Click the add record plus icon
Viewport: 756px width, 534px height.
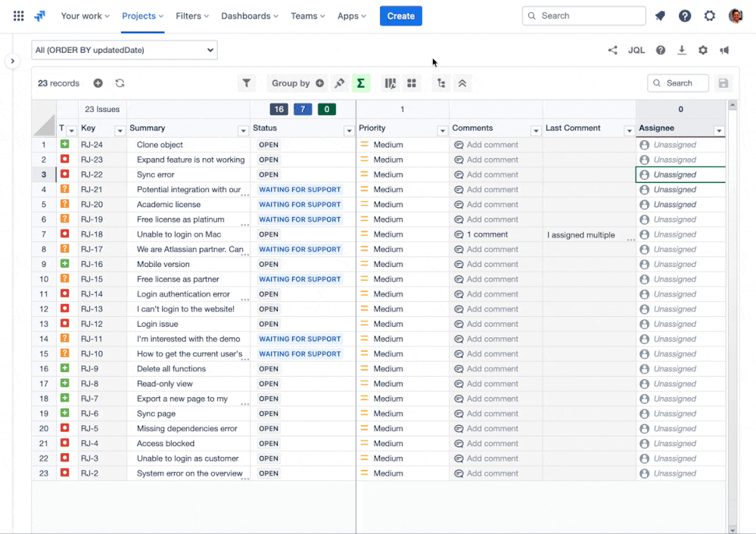tap(98, 83)
